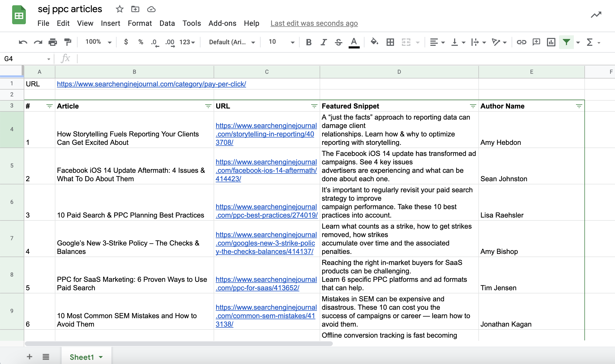The image size is (615, 364).
Task: Format as currency with dollar icon
Action: (x=126, y=42)
